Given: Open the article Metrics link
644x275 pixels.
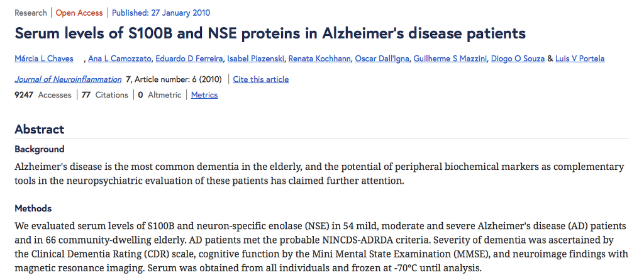Looking at the screenshot, I should (204, 95).
